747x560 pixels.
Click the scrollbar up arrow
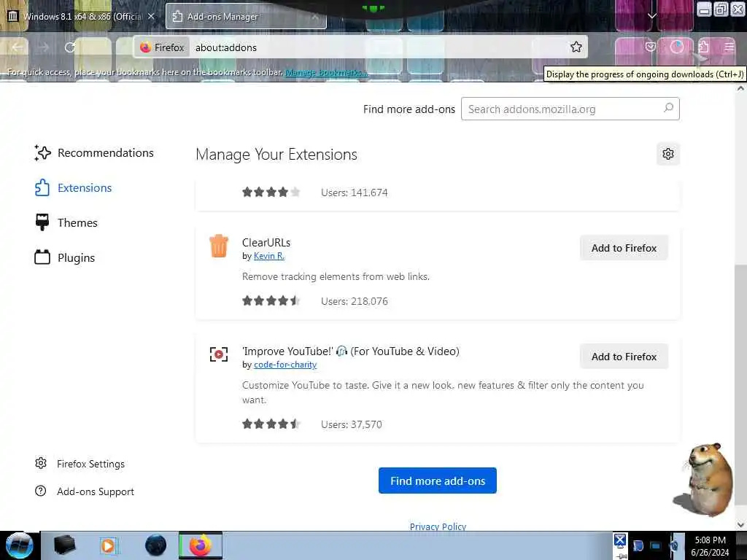click(x=740, y=88)
